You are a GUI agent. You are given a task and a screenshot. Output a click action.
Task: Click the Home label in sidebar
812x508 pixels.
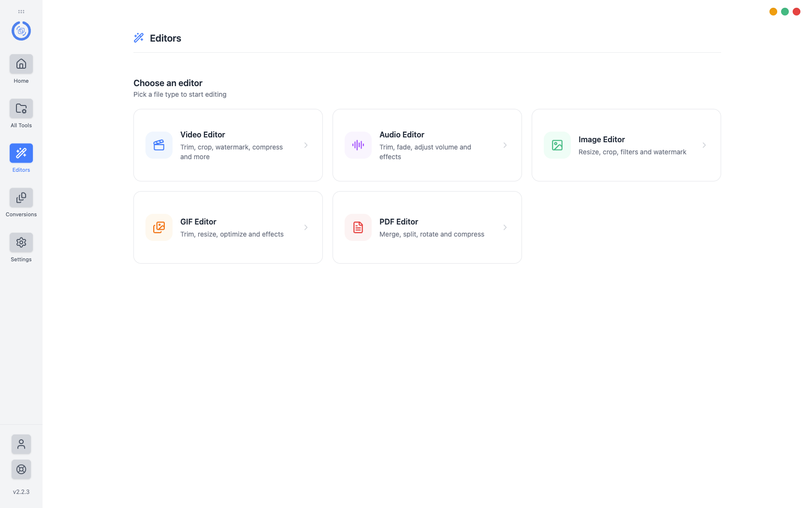pyautogui.click(x=21, y=81)
